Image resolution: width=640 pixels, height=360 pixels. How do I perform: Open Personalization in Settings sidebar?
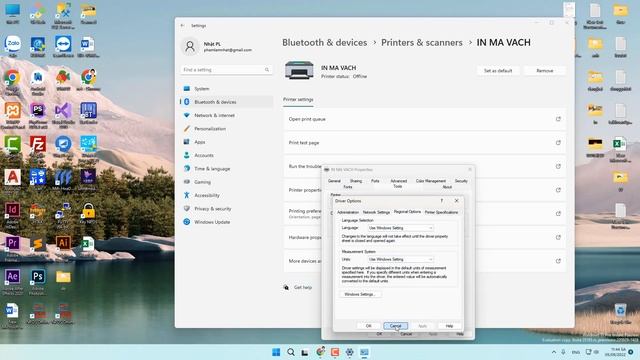pyautogui.click(x=227, y=129)
